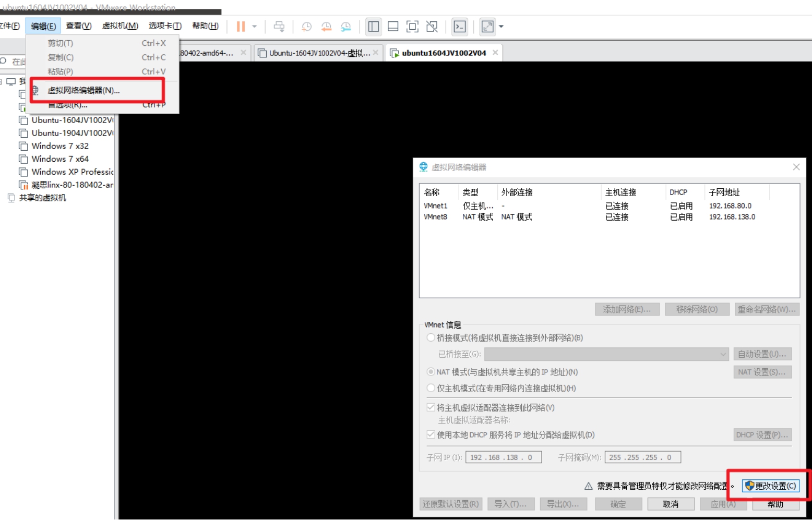Click the 子网掩码 input field

[x=643, y=457]
